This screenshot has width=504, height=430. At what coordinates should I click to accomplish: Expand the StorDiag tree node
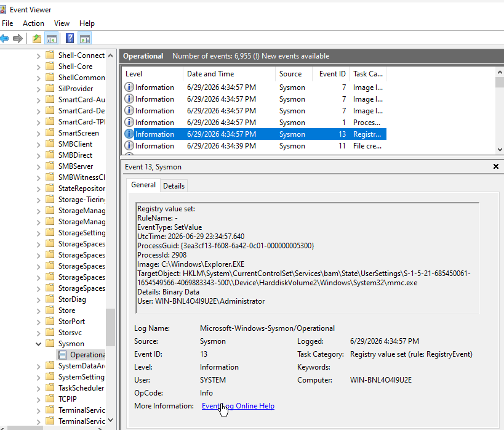pos(38,299)
